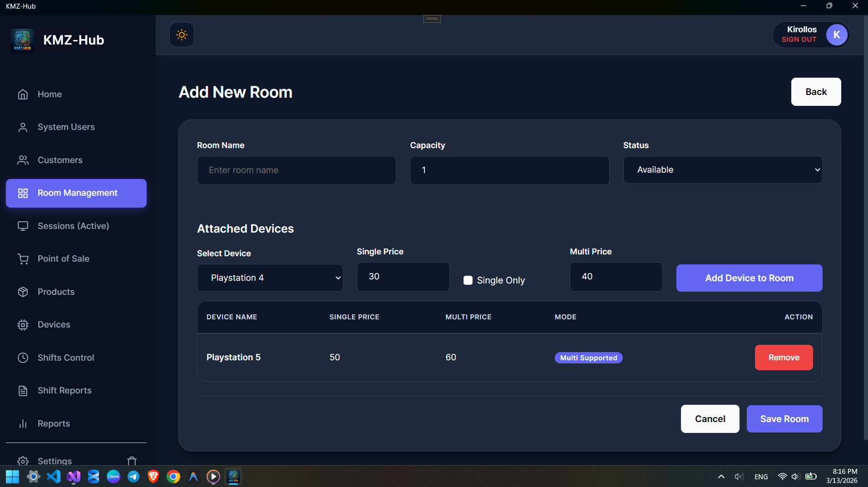Navigate to Room Management in the sidebar

pyautogui.click(x=76, y=193)
